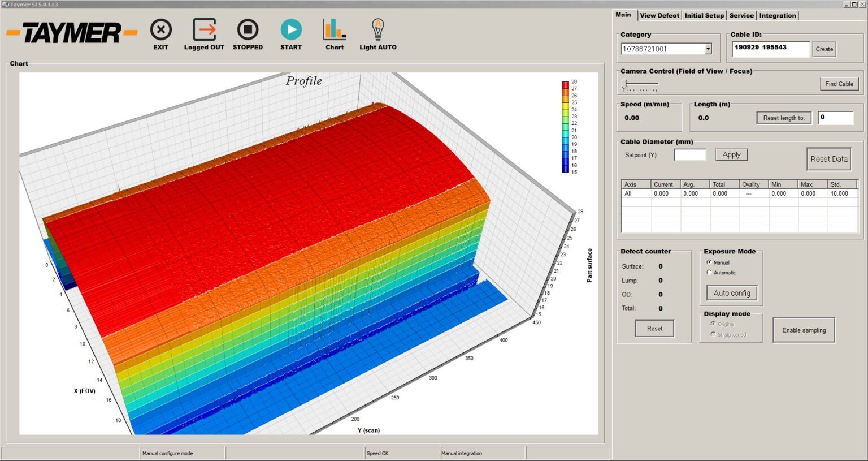This screenshot has height=461, width=868.
Task: Apply the cable diameter setpoint
Action: tap(731, 154)
